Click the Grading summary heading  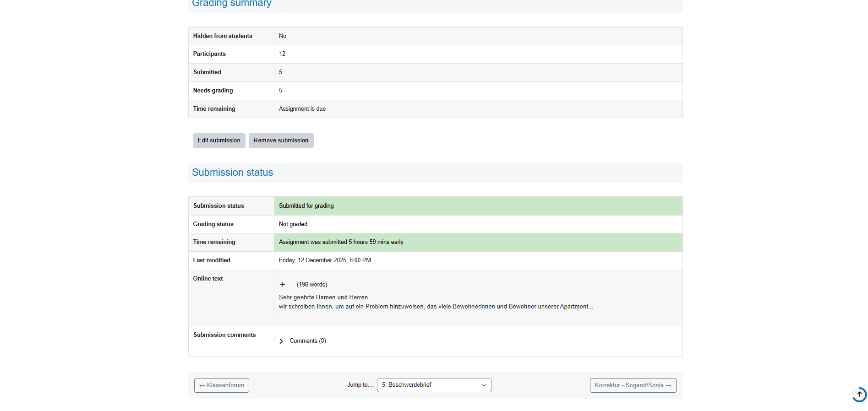(231, 4)
